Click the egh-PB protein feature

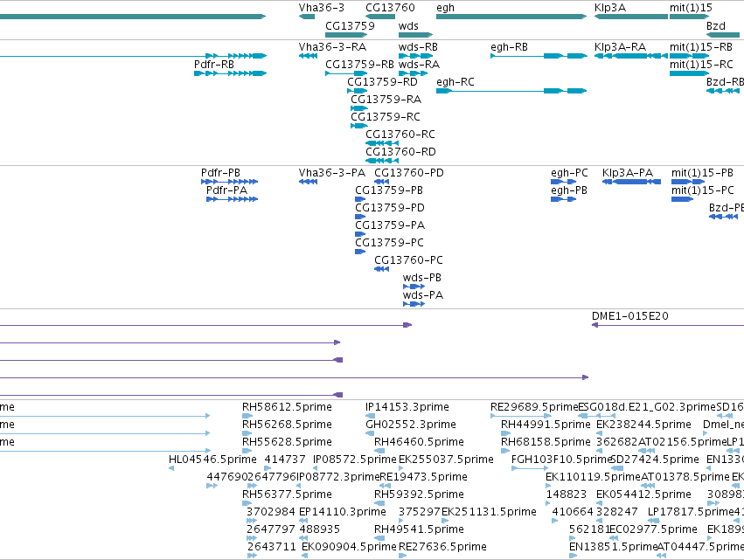tap(564, 199)
